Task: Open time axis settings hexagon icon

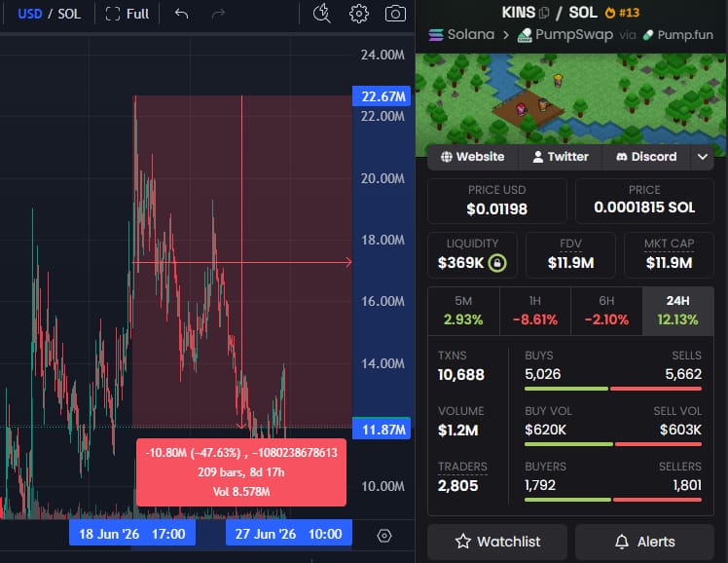Action: point(384,536)
